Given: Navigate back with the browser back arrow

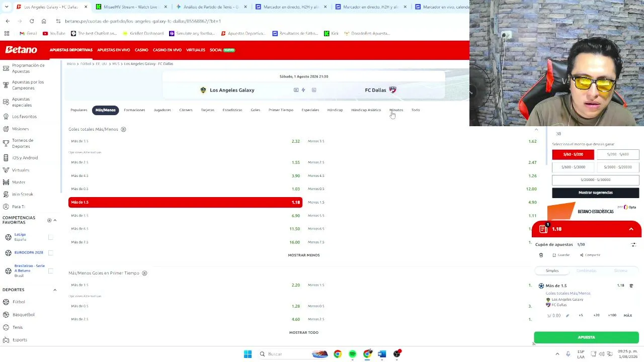Looking at the screenshot, I should 8,21.
